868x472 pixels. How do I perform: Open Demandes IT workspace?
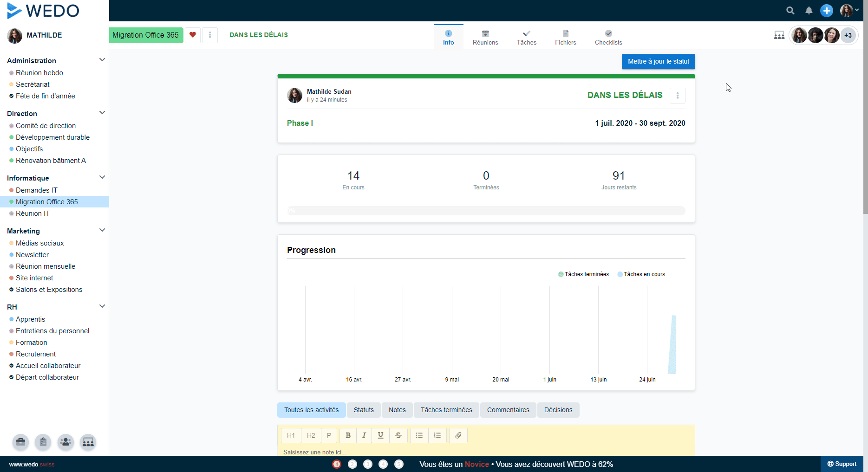coord(37,190)
